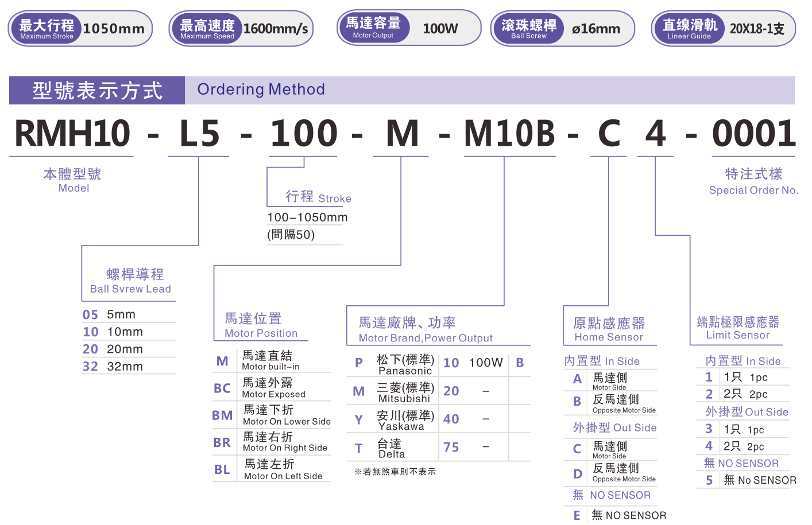The height and width of the screenshot is (525, 812).
Task: Select the L5 lead code
Action: (x=199, y=133)
